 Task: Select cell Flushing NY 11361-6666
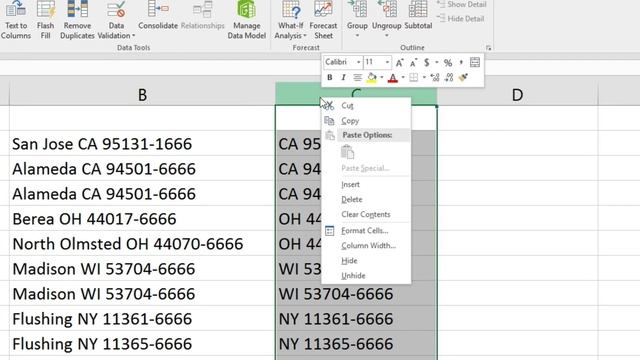(x=142, y=319)
